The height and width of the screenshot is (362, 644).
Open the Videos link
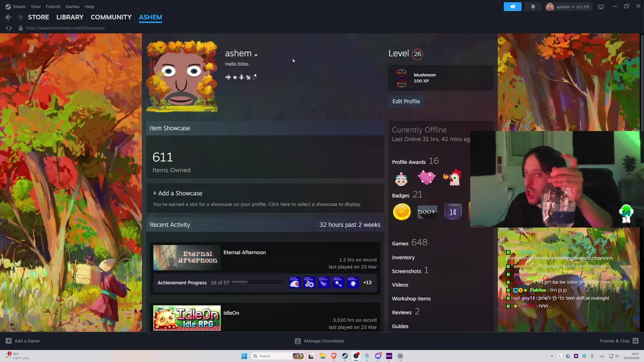400,285
